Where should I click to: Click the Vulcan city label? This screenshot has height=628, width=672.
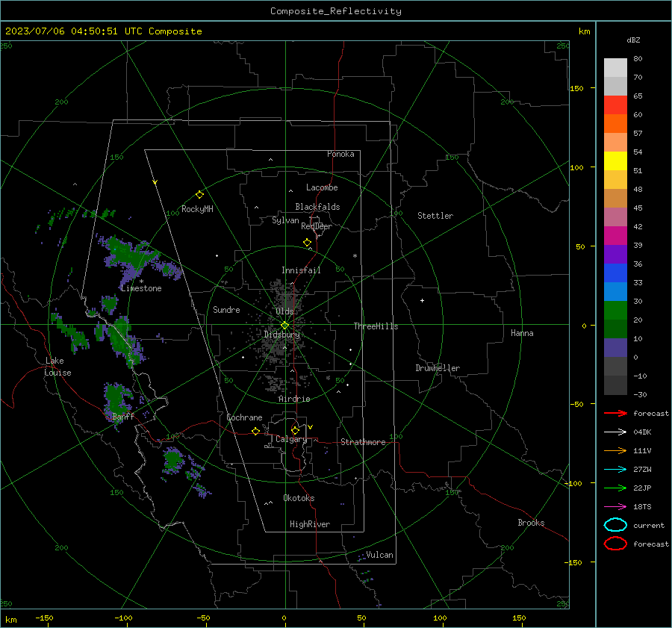point(379,555)
